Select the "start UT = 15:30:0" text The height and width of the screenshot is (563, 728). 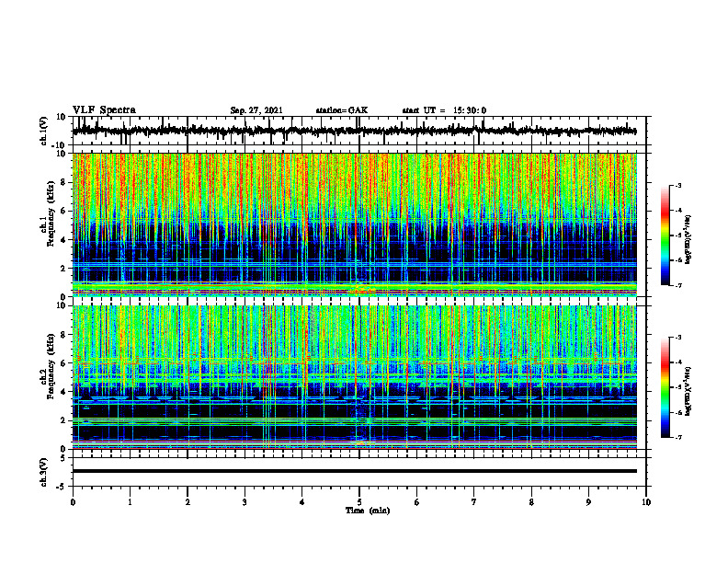pyautogui.click(x=444, y=110)
